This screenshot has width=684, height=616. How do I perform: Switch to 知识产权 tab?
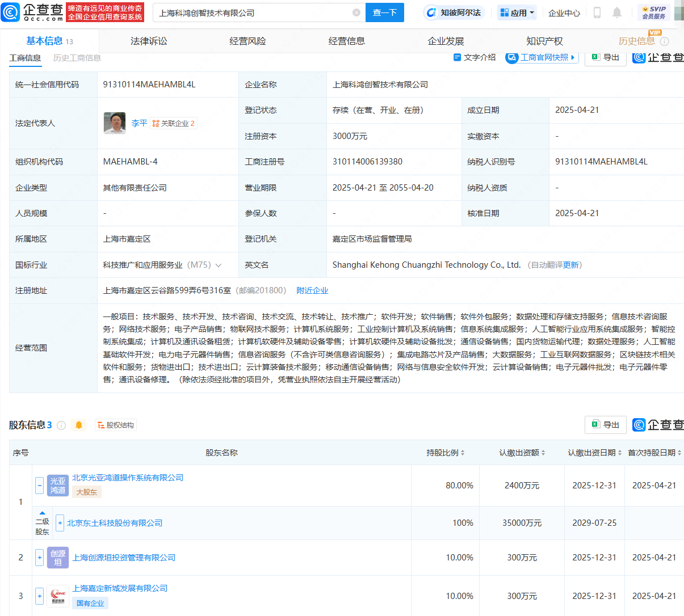click(x=544, y=41)
